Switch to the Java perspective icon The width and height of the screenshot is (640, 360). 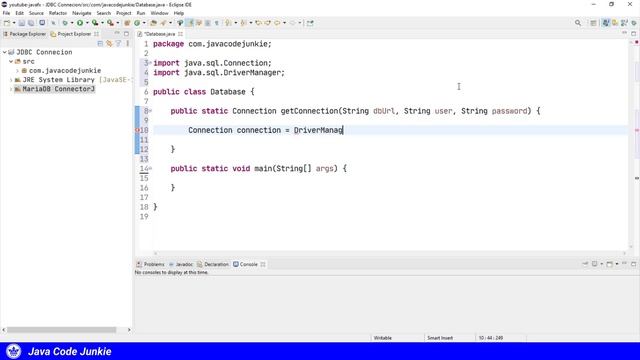point(606,23)
